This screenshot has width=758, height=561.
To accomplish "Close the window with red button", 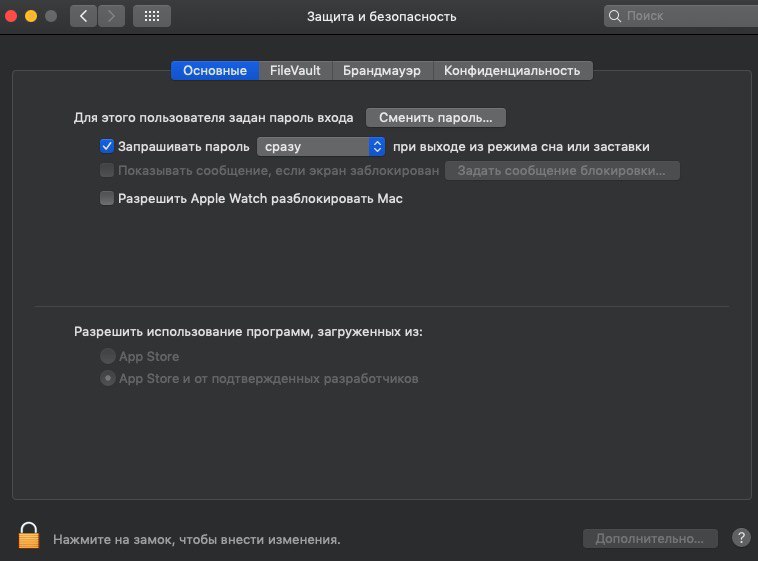I will pyautogui.click(x=11, y=16).
